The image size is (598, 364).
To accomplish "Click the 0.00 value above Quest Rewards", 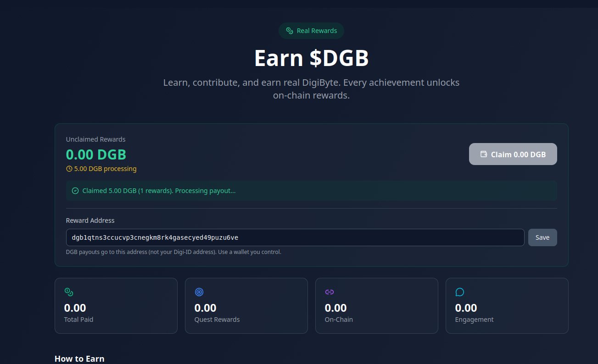I will 206,308.
